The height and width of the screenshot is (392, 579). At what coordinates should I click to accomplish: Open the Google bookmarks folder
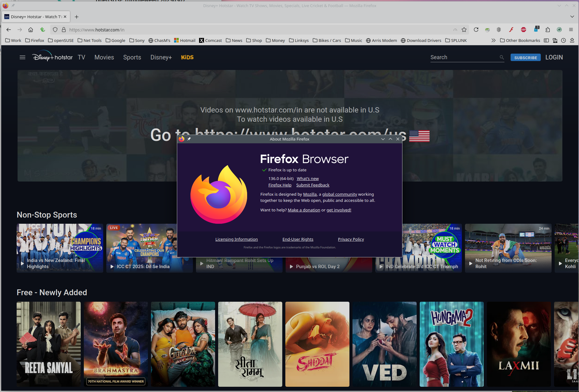point(115,40)
